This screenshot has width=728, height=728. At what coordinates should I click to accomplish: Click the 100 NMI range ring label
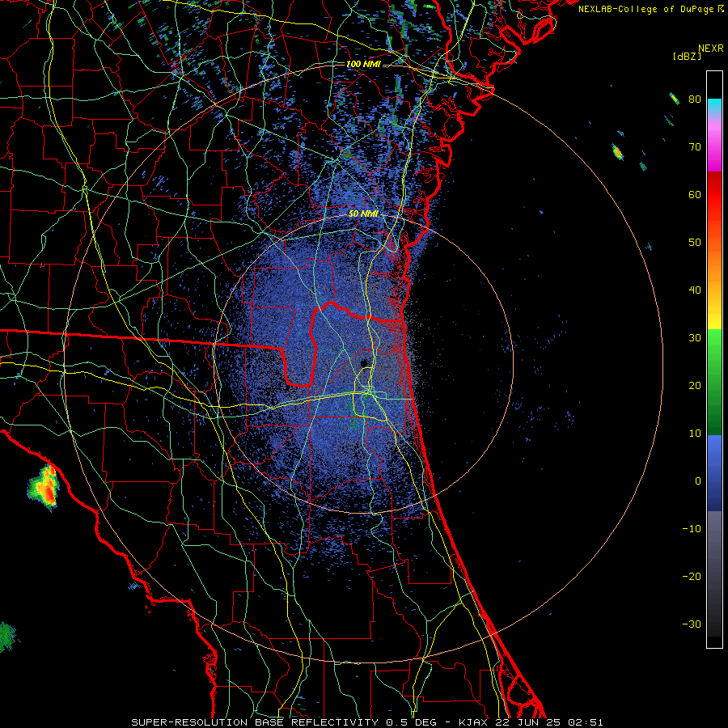click(x=363, y=64)
